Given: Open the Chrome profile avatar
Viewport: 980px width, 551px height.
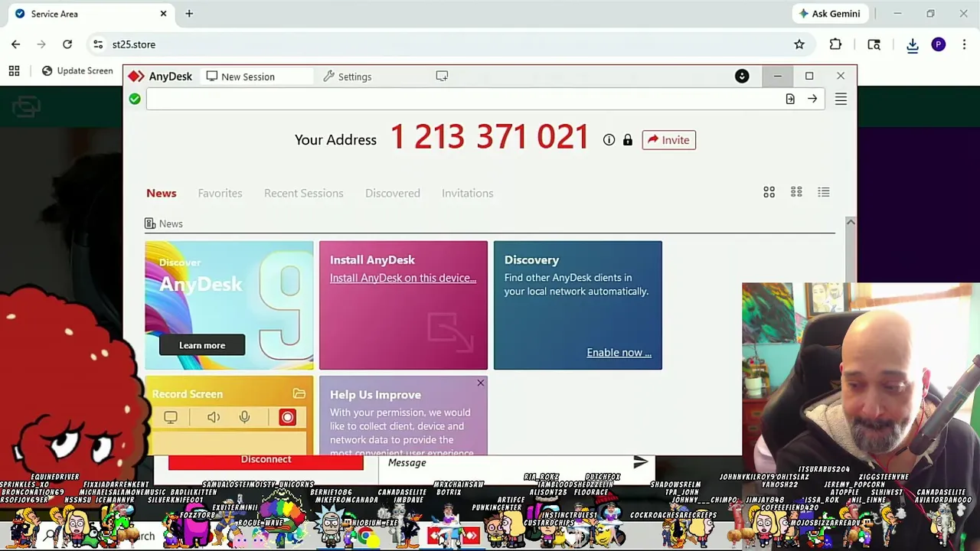Looking at the screenshot, I should pos(939,44).
